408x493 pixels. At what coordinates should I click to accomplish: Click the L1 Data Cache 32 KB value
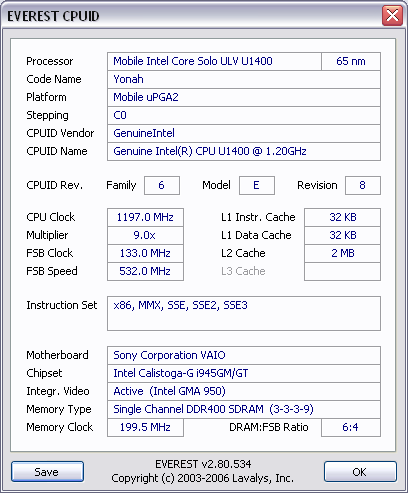coord(342,235)
